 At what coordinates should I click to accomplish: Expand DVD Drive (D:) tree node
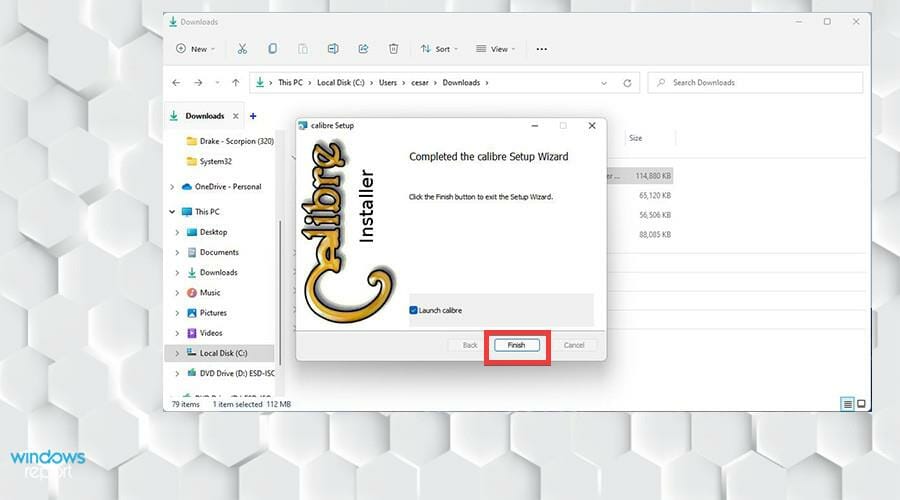coord(177,374)
